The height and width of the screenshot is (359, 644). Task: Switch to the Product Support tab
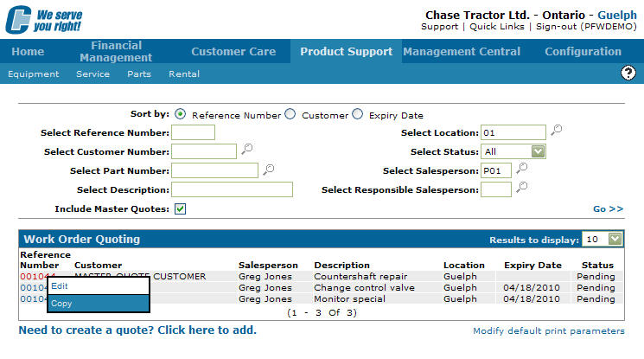(x=347, y=51)
